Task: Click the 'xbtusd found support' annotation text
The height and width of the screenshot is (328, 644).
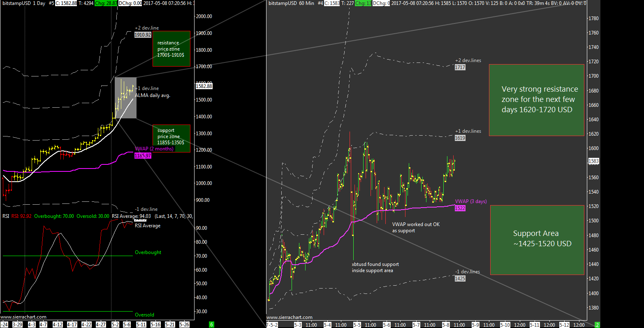Action: [375, 267]
